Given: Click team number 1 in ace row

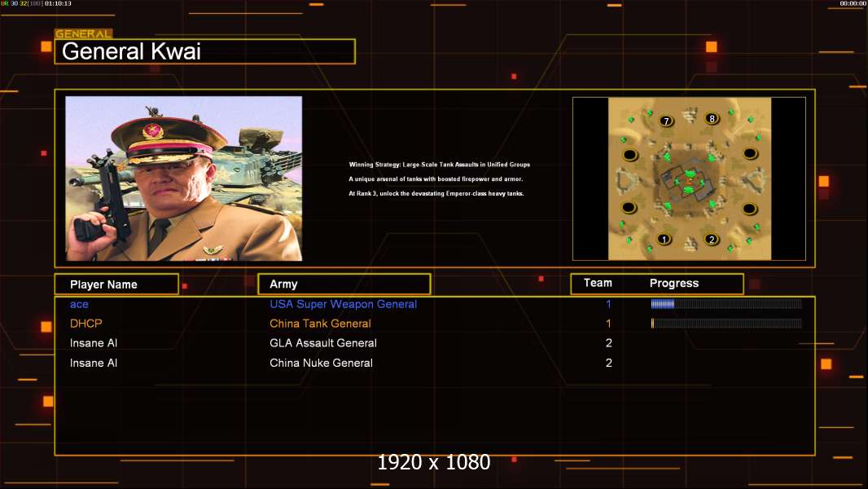Looking at the screenshot, I should pyautogui.click(x=608, y=304).
